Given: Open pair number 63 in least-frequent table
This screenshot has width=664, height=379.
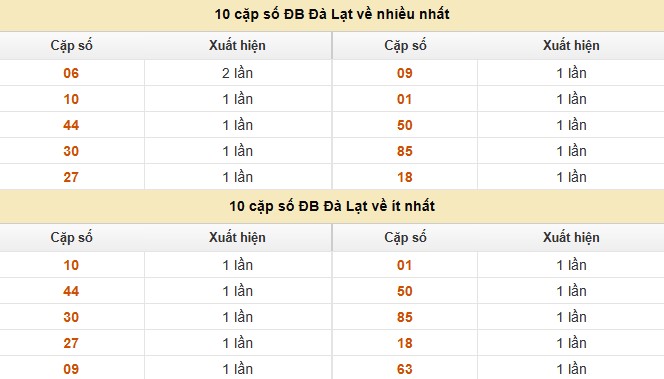Looking at the screenshot, I should click(404, 369).
